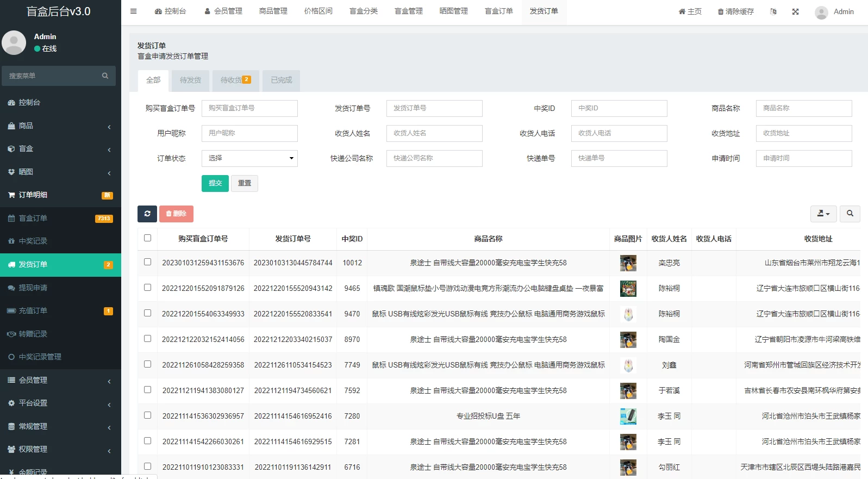Viewport: 868px width, 479px height.
Task: Select checkbox for winning ID 9465 row
Action: [x=147, y=288]
